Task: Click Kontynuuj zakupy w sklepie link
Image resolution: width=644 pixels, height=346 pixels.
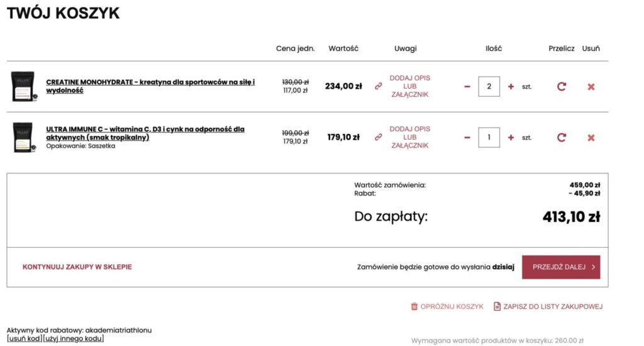Action: click(x=77, y=267)
